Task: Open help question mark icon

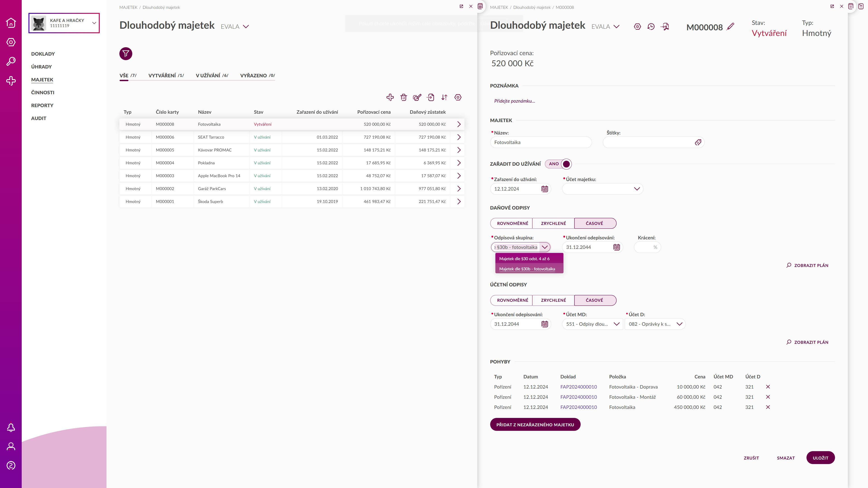Action: point(11,466)
